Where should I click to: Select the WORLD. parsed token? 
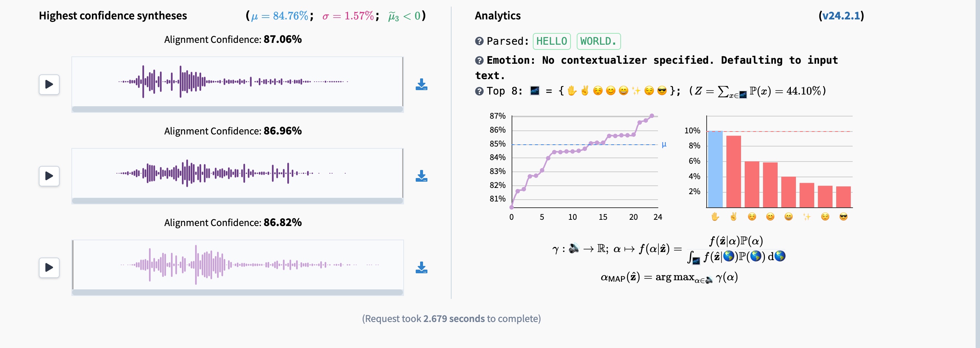(598, 41)
